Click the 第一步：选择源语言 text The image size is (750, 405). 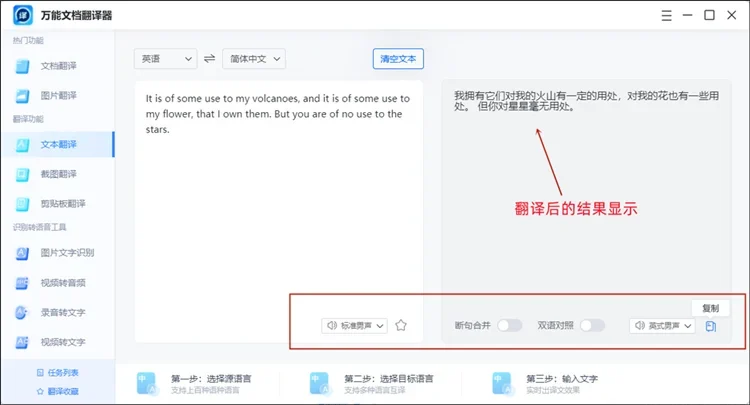211,379
